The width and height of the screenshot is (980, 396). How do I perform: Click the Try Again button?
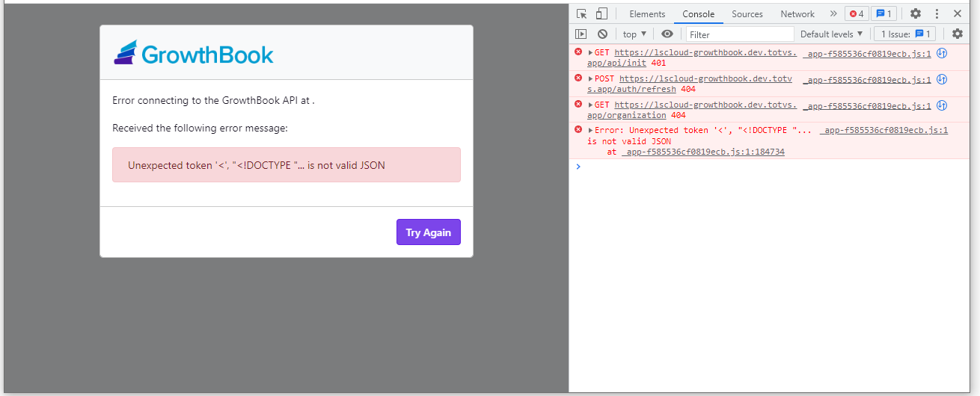429,232
